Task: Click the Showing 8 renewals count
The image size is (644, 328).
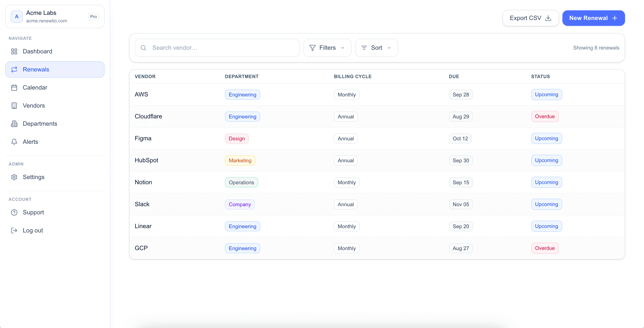Action: coord(596,48)
